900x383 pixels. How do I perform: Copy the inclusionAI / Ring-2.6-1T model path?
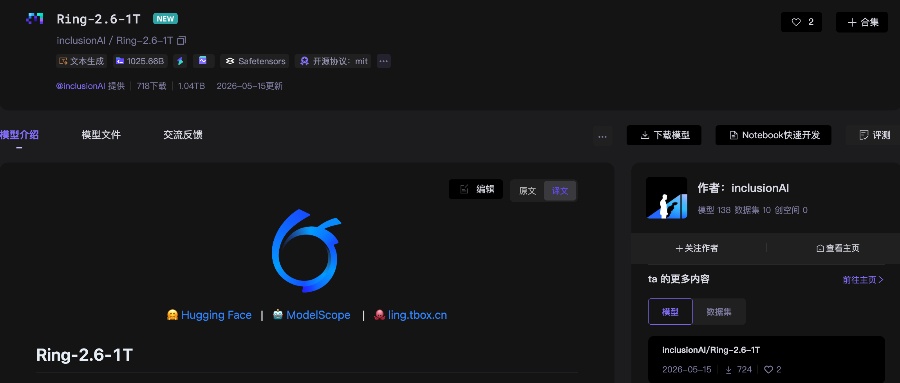(x=181, y=41)
